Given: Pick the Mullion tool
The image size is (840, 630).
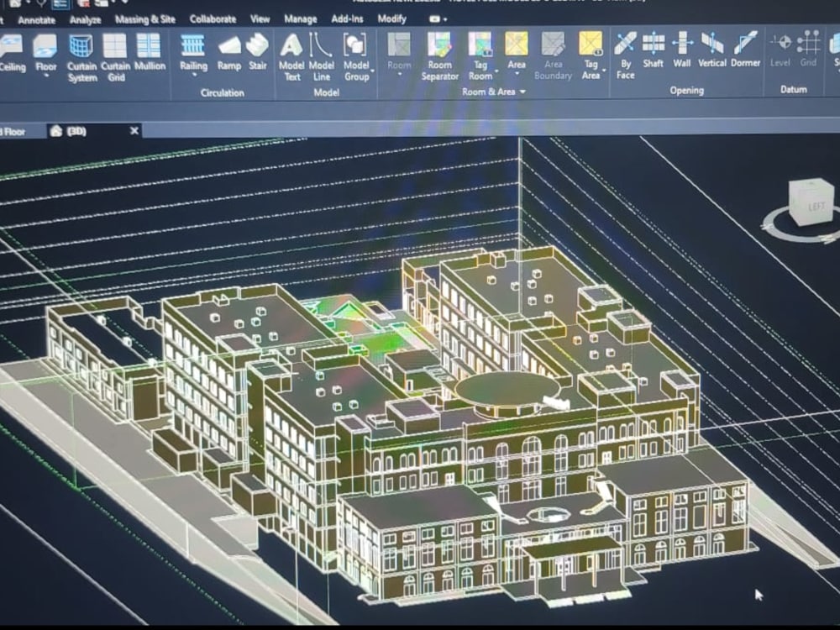Looking at the screenshot, I should [x=150, y=53].
